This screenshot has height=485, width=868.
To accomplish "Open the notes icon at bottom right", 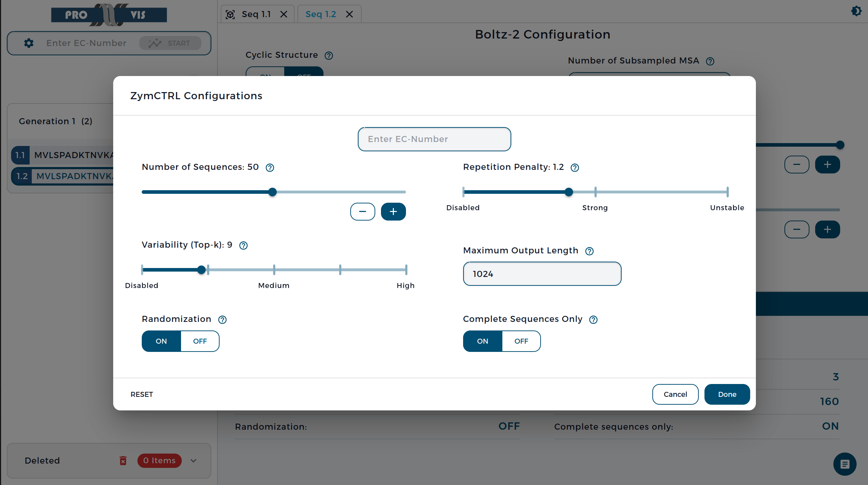I will pos(845,464).
